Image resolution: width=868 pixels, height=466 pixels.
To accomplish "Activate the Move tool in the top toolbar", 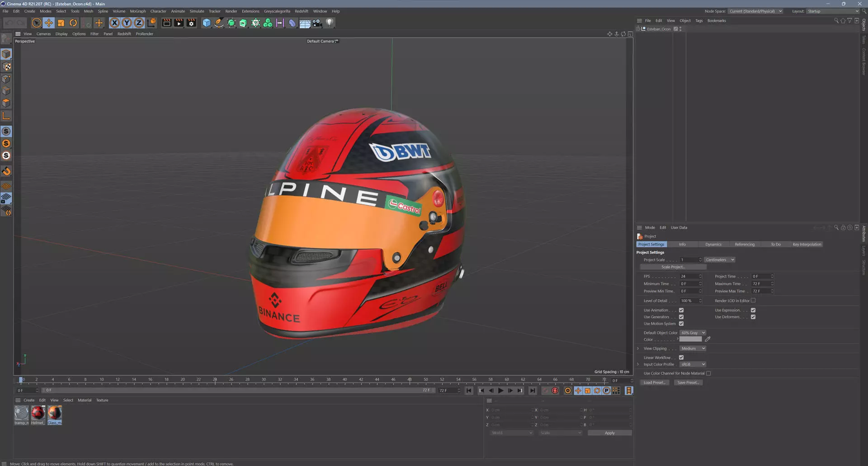I will point(49,23).
